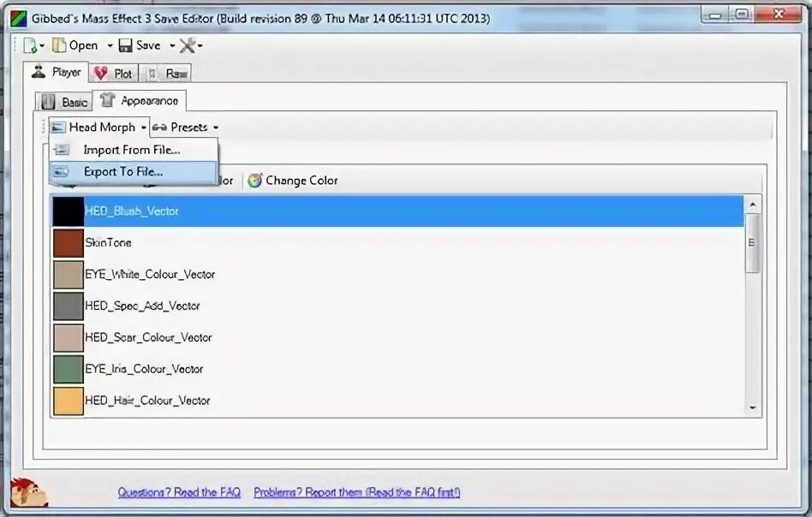
Task: Expand the Open button dropdown arrow
Action: tap(110, 46)
